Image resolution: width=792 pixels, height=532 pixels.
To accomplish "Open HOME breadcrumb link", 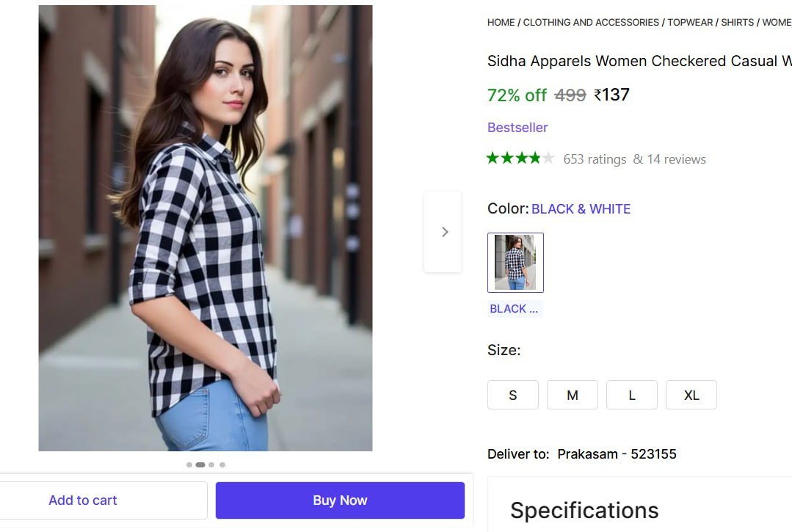I will (501, 23).
